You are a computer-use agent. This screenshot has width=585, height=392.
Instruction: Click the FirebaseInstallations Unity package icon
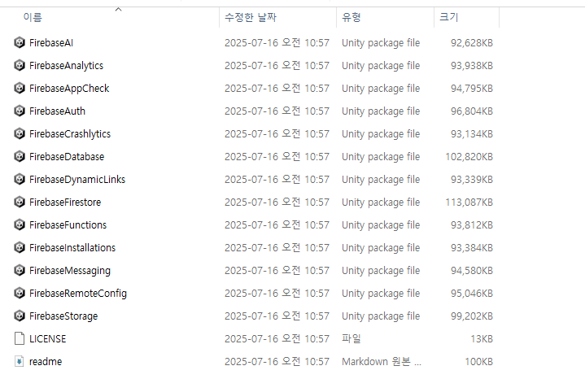pyautogui.click(x=20, y=247)
